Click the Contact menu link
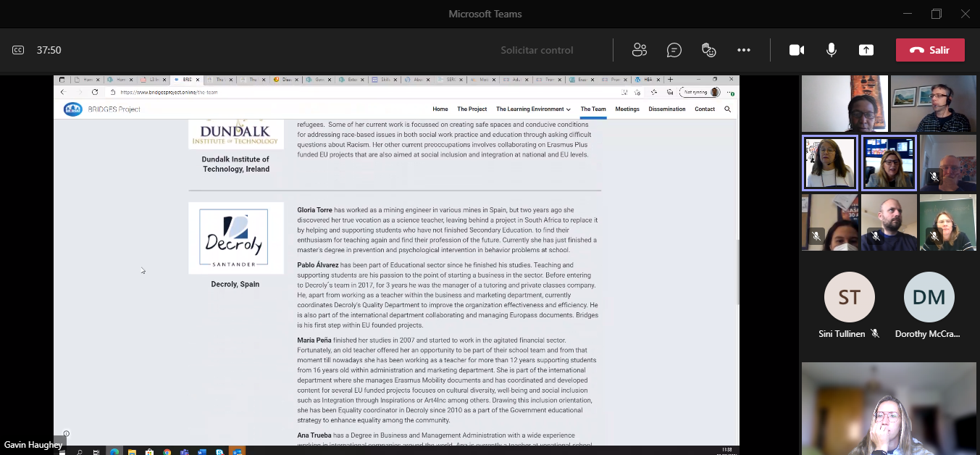Viewport: 980px width, 455px height. click(705, 109)
